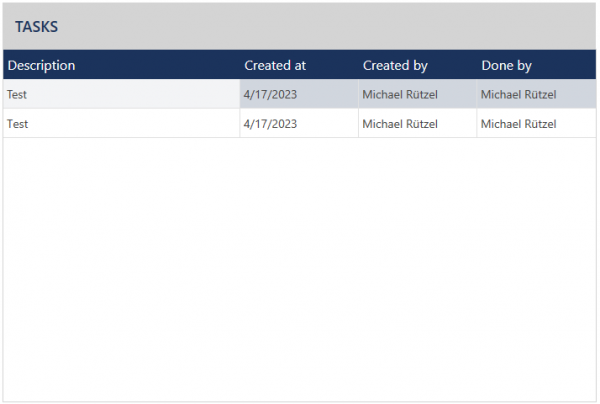This screenshot has width=600, height=404.
Task: Sort by the Created at column header
Action: 275,66
